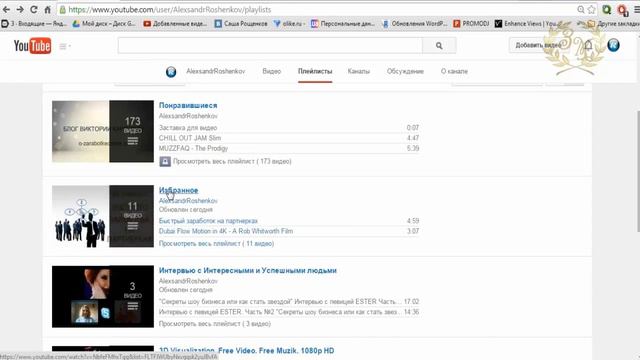Click the green extension icon in toolbar
640x360 pixels.
tap(607, 9)
